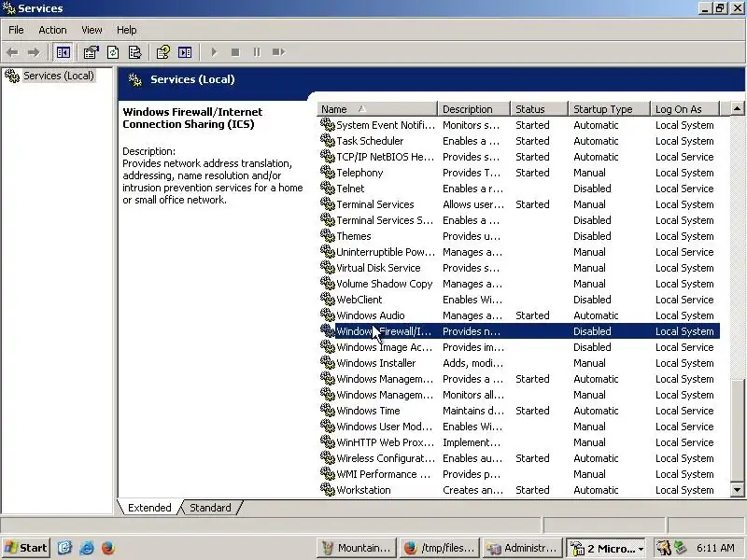Switch to the Extended tab
This screenshot has height=560, width=747.
click(149, 508)
